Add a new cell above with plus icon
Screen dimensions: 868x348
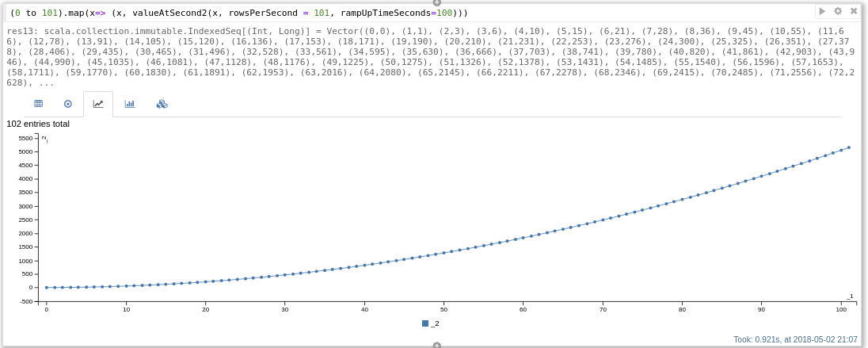click(436, 2)
